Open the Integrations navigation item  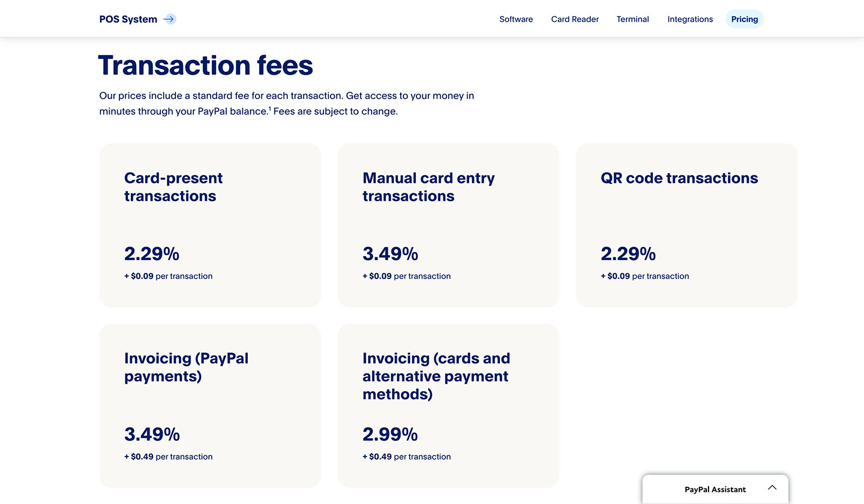[690, 19]
